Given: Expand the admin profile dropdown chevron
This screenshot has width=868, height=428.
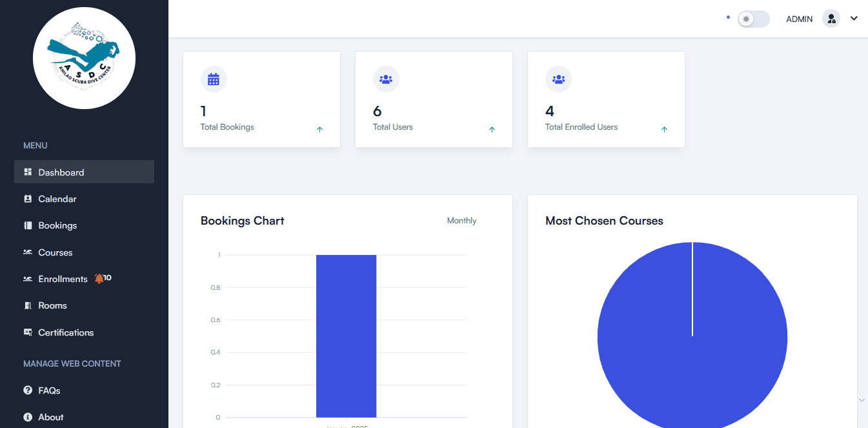Looking at the screenshot, I should point(854,19).
